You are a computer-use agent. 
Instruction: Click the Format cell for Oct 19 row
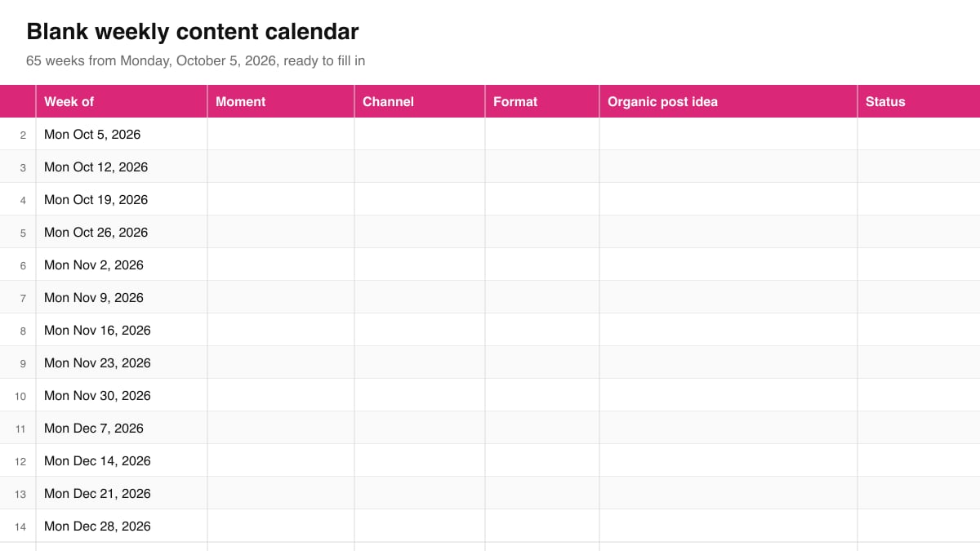coord(542,199)
